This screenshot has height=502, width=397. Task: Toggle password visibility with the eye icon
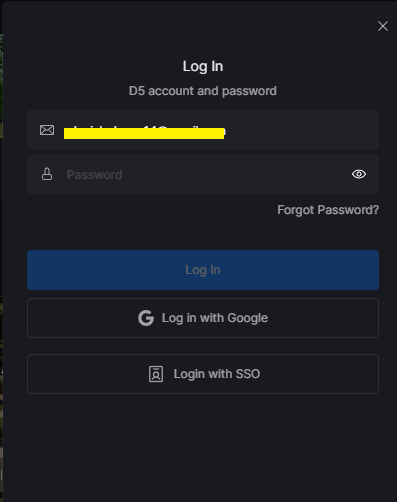click(x=359, y=174)
